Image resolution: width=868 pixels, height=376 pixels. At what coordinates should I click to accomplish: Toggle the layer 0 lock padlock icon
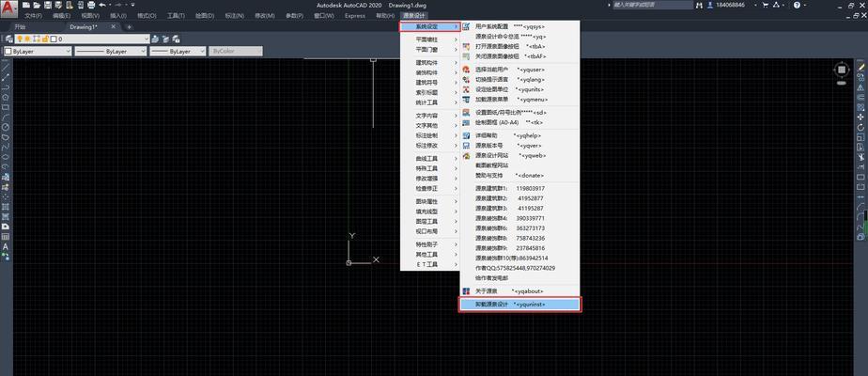(x=45, y=39)
